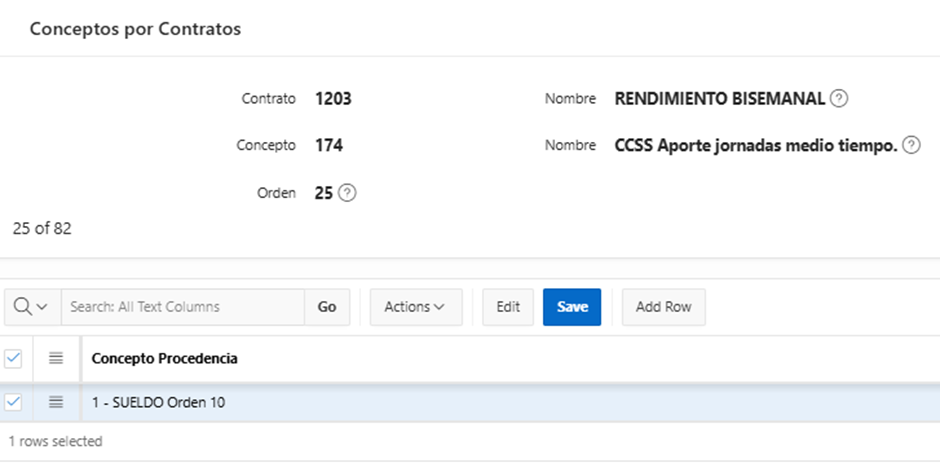Select the cell "1 - SUELDO Orden 10"
Viewport: 940px width, 463px height.
pyautogui.click(x=160, y=402)
